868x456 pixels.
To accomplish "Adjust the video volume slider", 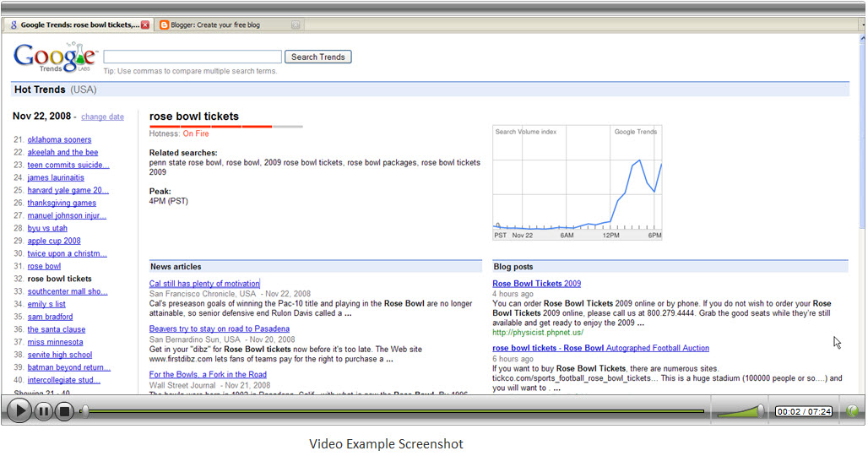I will click(x=741, y=410).
